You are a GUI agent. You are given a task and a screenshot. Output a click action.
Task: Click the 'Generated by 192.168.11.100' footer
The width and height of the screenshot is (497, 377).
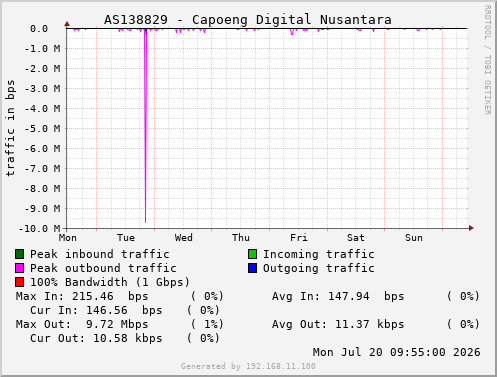point(248,366)
